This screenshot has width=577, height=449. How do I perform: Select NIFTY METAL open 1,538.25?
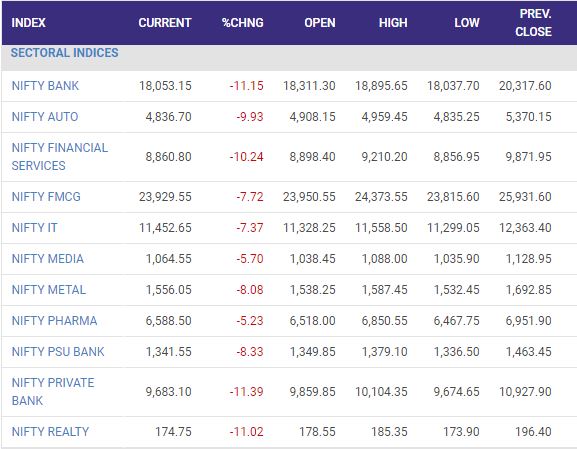click(x=312, y=290)
